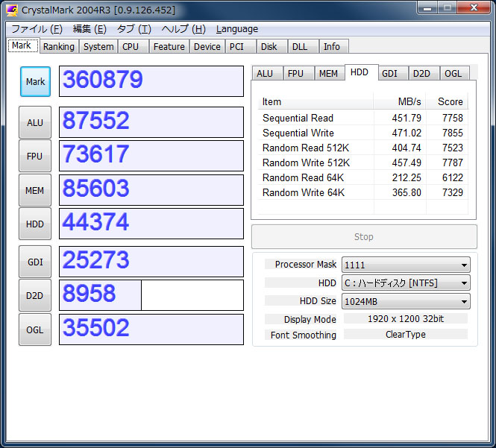Click the Font Smoothing value ClearType
Viewport: 496px width, 448px height.
[x=406, y=334]
